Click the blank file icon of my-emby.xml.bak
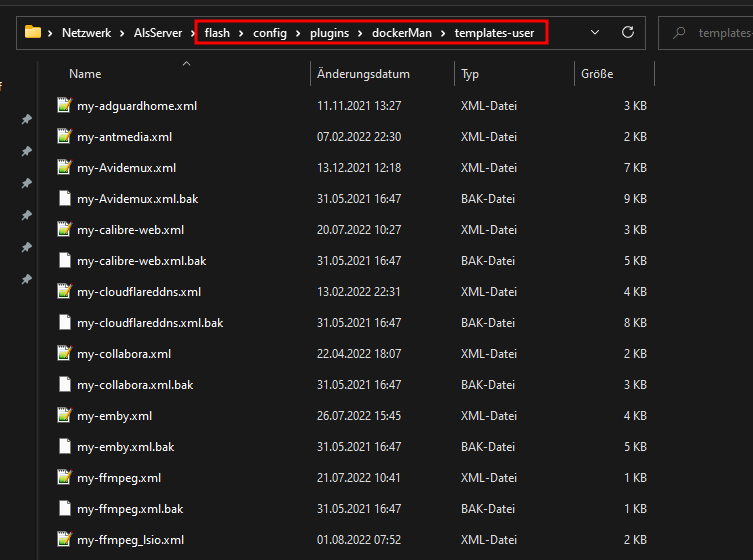 point(64,446)
